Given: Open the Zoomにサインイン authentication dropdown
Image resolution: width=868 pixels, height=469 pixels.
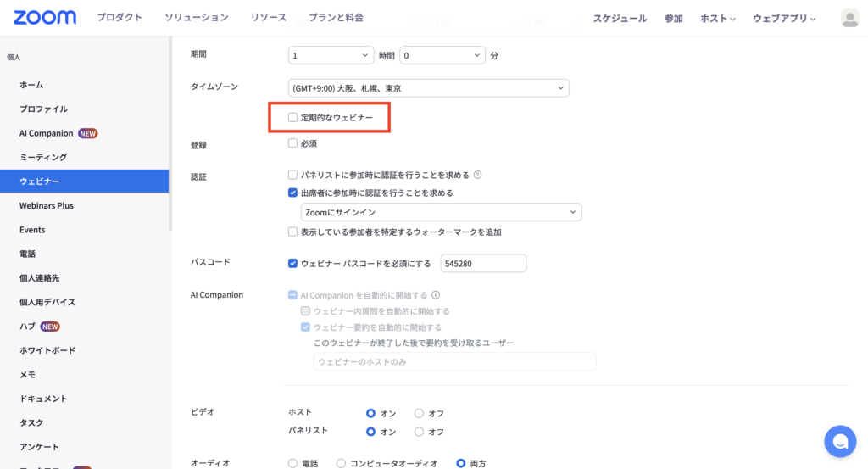Looking at the screenshot, I should point(441,212).
